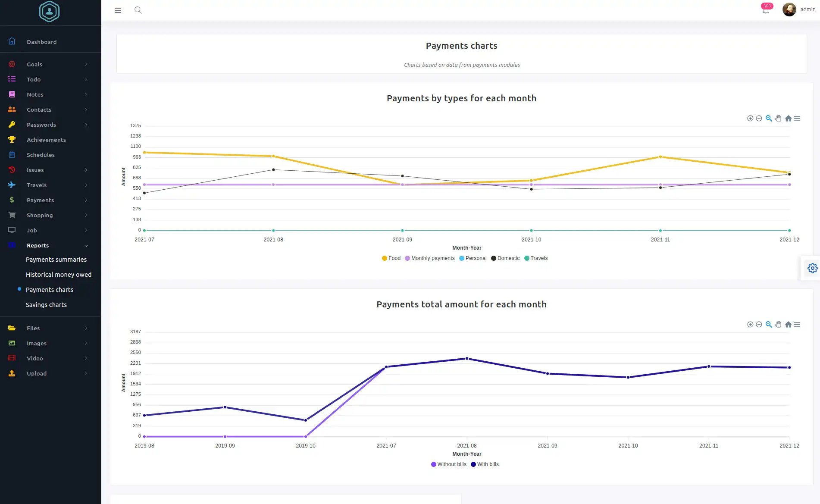The width and height of the screenshot is (820, 504).
Task: Click the hamburger menu icon in top bar
Action: [x=118, y=10]
